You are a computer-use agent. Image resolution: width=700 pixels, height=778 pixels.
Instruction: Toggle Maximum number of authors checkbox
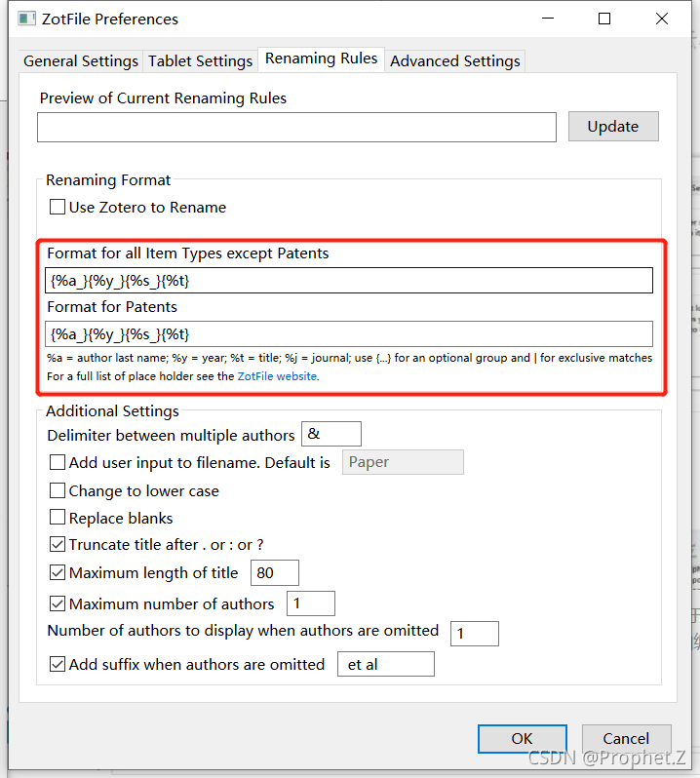pos(58,603)
